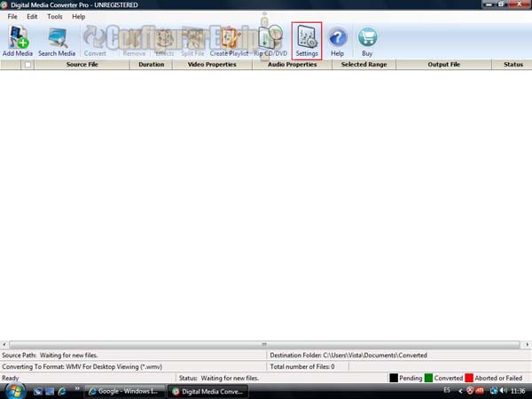Click the Show Desktop quick launch icon
The height and width of the screenshot is (399, 532).
pos(37,392)
